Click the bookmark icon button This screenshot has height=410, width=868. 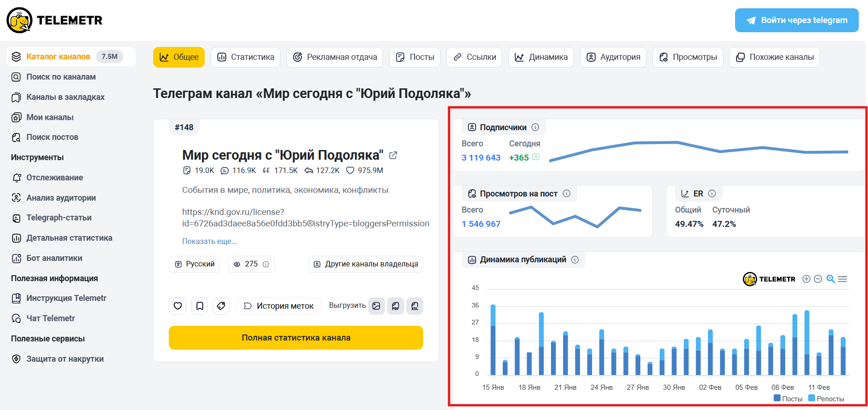pyautogui.click(x=200, y=306)
